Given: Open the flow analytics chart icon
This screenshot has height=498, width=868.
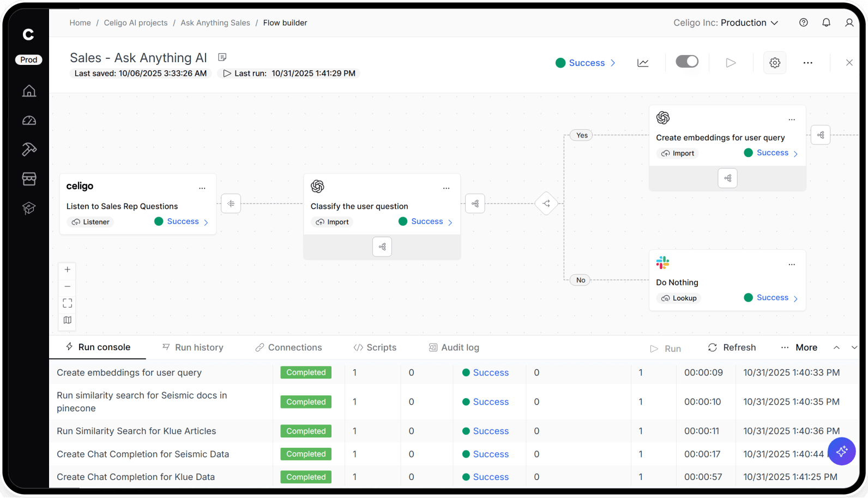Looking at the screenshot, I should click(643, 63).
